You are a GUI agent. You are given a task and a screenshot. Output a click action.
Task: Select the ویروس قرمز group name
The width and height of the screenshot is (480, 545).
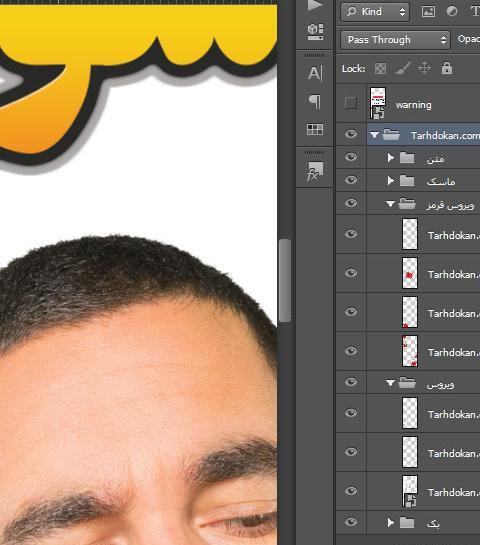coord(450,205)
